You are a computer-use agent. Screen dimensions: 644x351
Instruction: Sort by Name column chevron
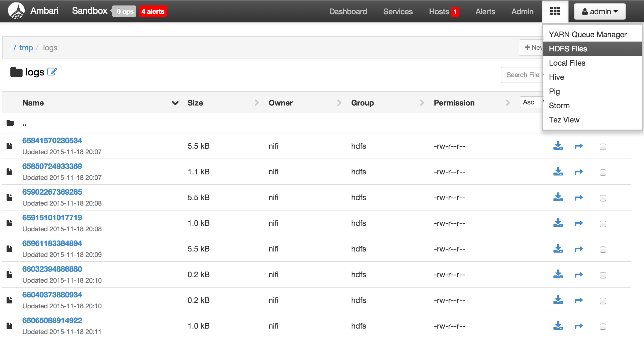[x=175, y=103]
